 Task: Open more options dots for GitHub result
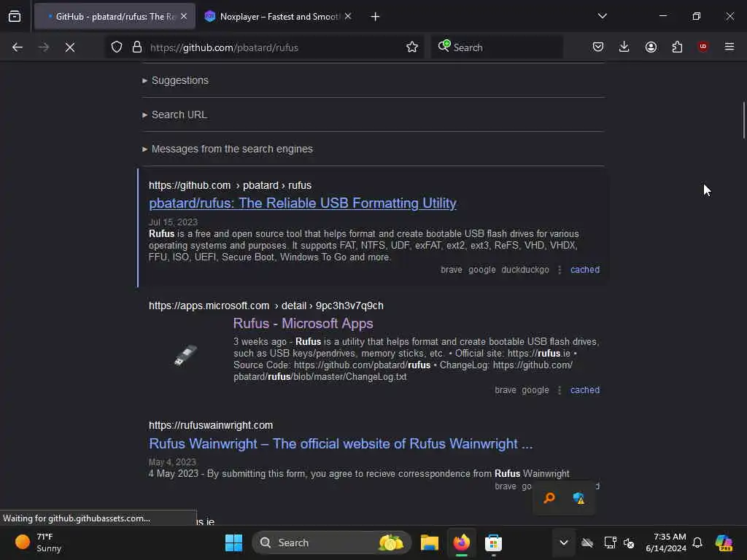coord(560,270)
